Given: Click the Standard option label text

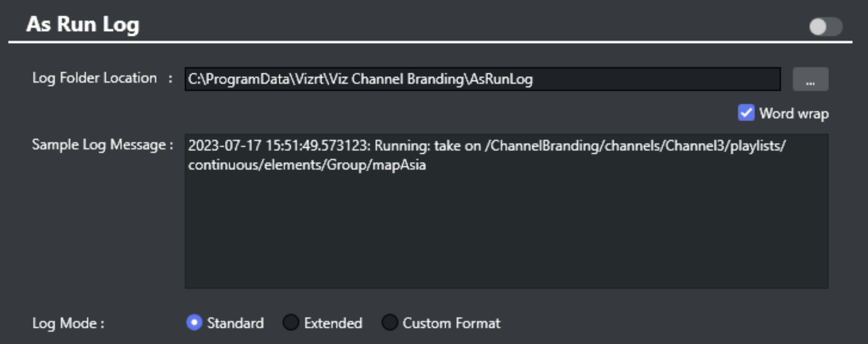Looking at the screenshot, I should click(x=235, y=323).
